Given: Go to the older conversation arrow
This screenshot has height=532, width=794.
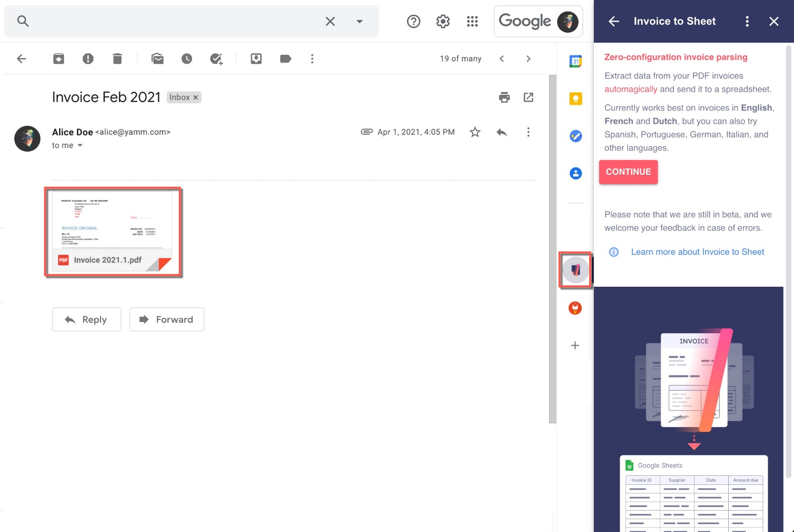Looking at the screenshot, I should coord(528,59).
